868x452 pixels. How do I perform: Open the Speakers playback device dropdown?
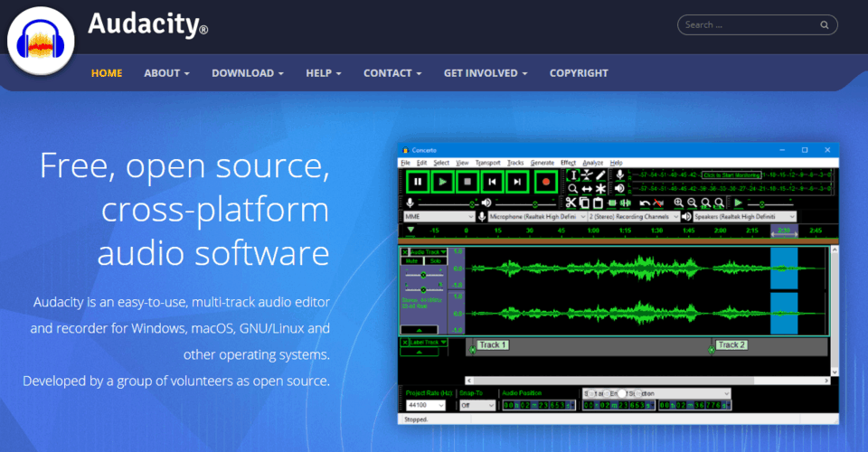point(744,217)
